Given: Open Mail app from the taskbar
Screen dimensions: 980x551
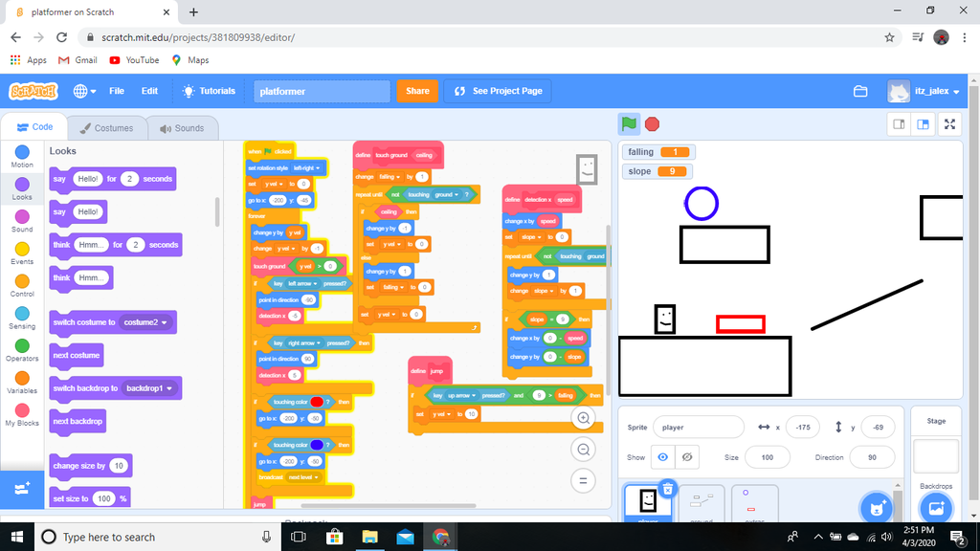Looking at the screenshot, I should pos(405,537).
